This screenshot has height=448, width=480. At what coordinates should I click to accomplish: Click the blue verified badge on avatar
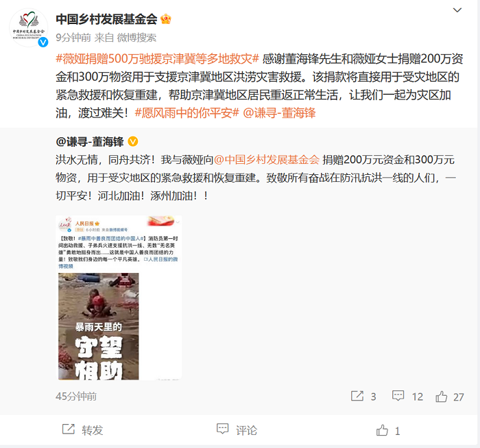pyautogui.click(x=43, y=43)
